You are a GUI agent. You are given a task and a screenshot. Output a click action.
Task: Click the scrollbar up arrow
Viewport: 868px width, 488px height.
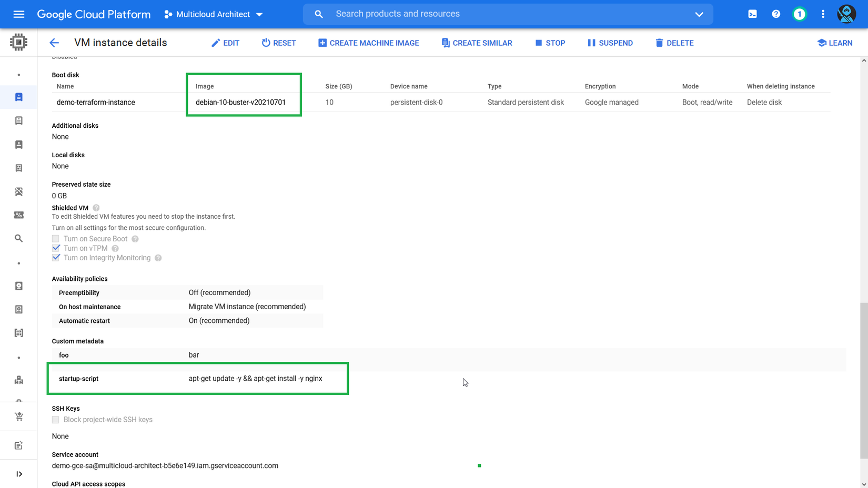pyautogui.click(x=864, y=61)
